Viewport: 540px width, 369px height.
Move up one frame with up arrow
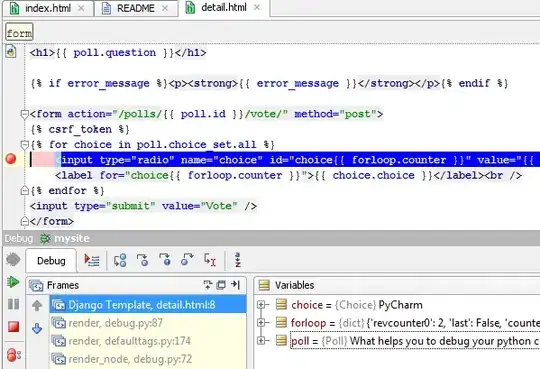37,305
